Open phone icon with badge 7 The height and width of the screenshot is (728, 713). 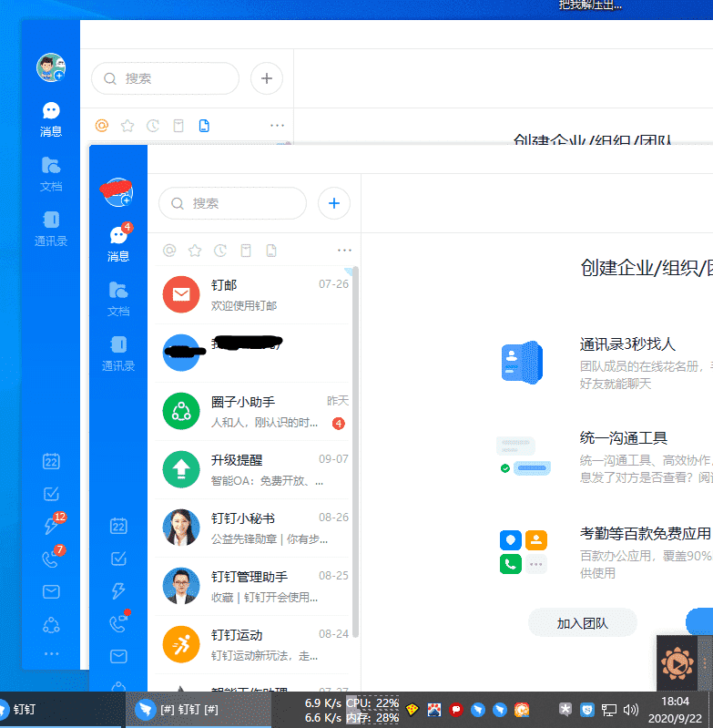coord(51,558)
